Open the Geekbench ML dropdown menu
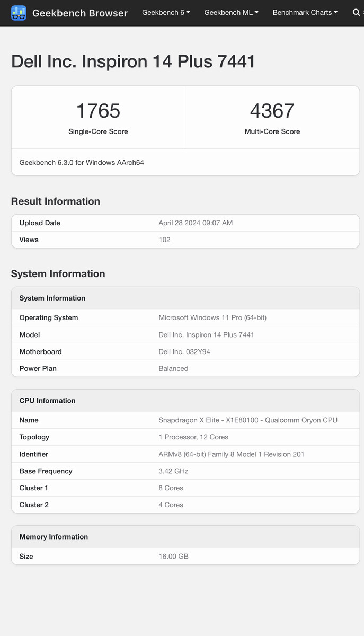Viewport: 364px width, 636px height. click(231, 12)
